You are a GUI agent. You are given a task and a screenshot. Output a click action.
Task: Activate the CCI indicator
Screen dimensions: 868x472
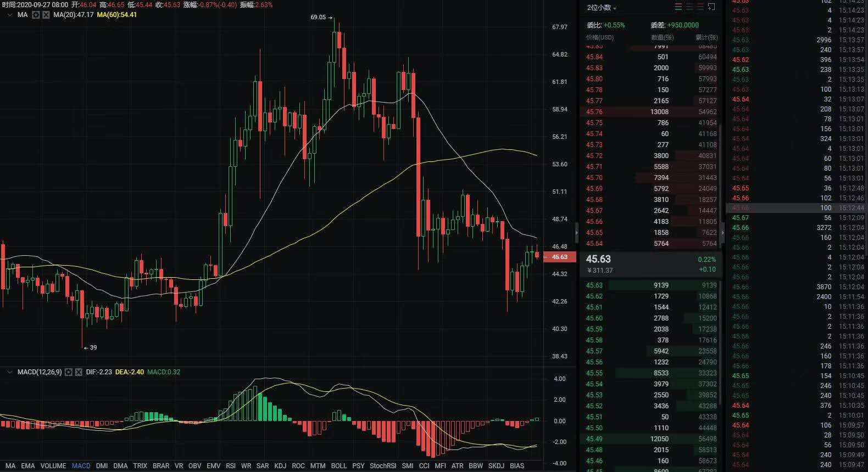click(424, 465)
